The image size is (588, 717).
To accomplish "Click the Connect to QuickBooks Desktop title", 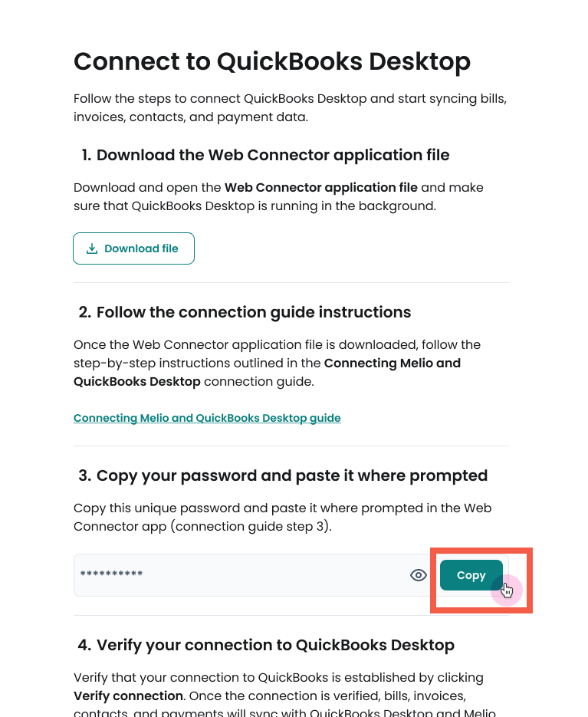I will pos(272,61).
